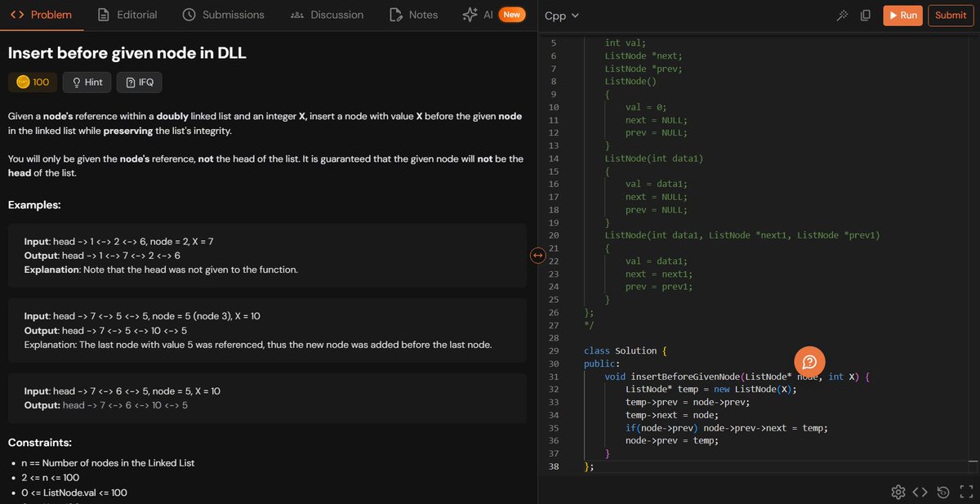The image size is (980, 504).
Task: Click code line 'ListNode(int data1)'
Action: coord(654,158)
